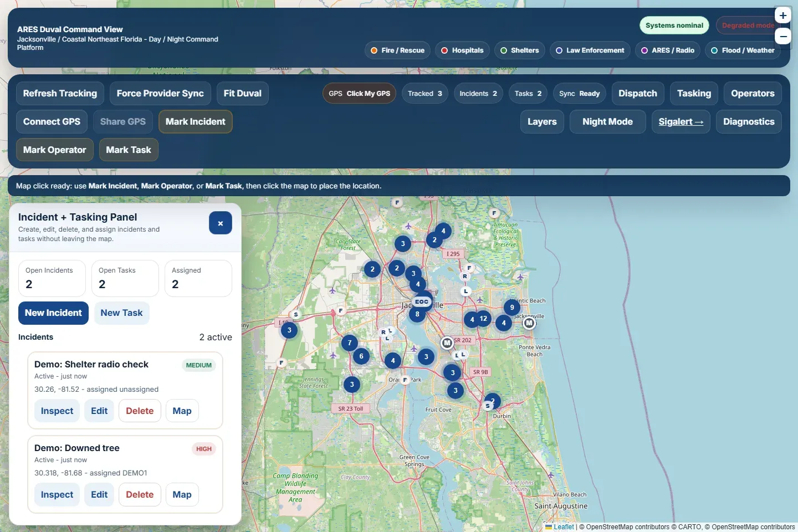Open the cluster marker labeled 9
This screenshot has width=798, height=532.
pos(512,308)
